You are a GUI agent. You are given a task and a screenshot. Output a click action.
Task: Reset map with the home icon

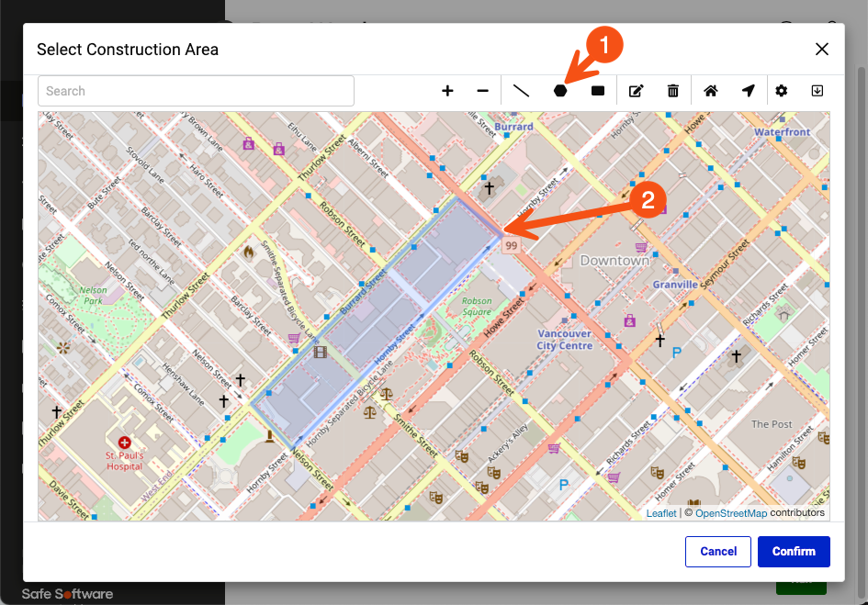pos(711,91)
